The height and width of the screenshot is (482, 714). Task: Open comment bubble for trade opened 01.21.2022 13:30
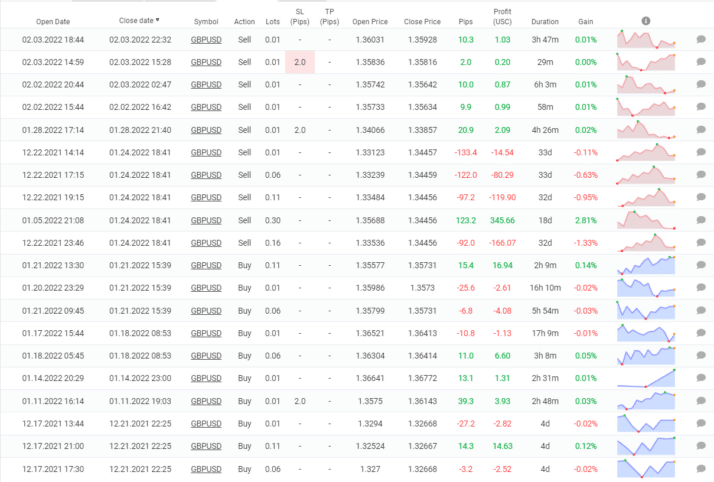(701, 265)
